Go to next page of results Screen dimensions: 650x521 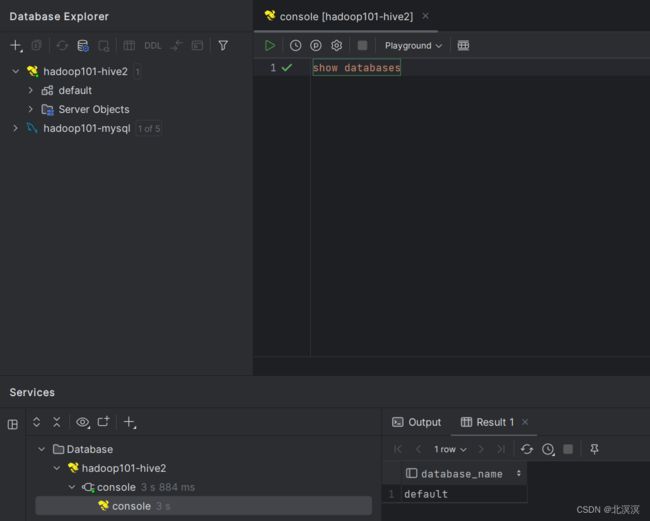tap(481, 449)
